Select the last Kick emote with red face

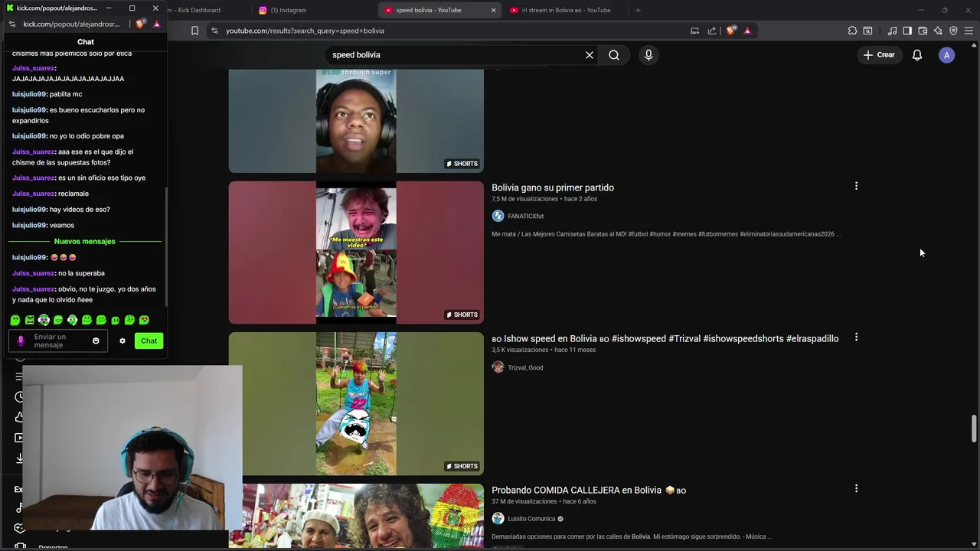click(144, 320)
